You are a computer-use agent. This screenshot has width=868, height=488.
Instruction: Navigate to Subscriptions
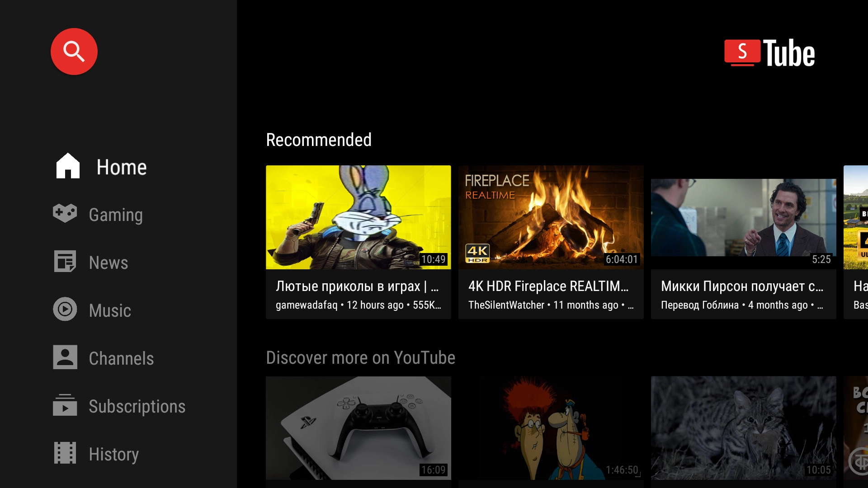click(x=137, y=406)
